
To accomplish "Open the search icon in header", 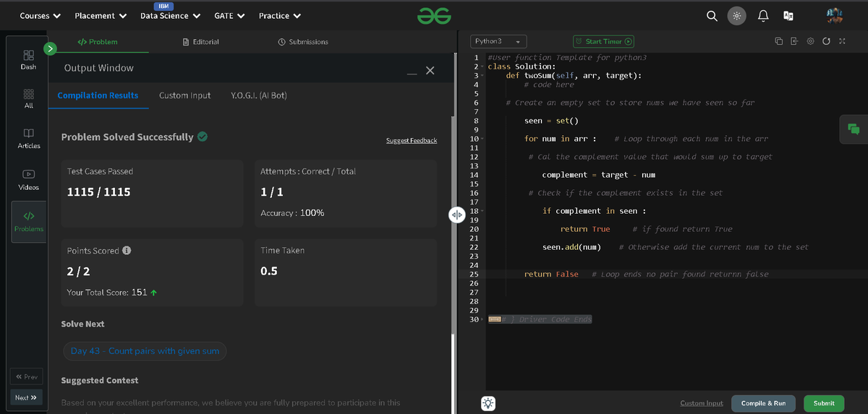I will [712, 16].
